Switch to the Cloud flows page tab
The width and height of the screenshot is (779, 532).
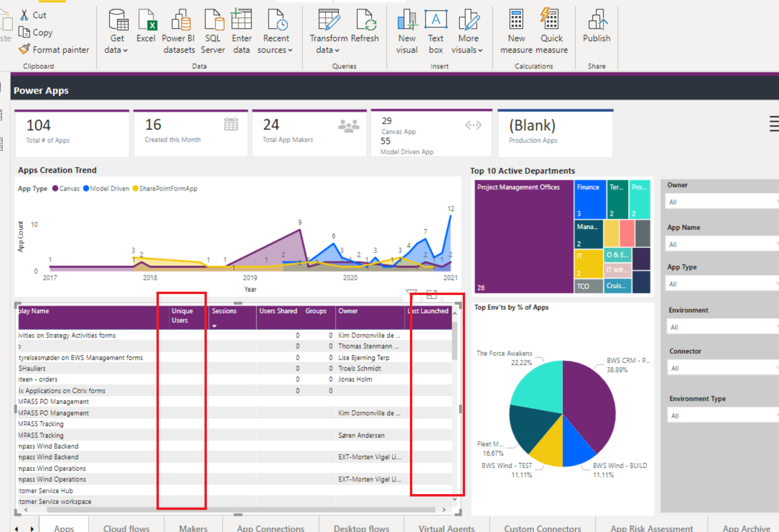click(x=126, y=528)
